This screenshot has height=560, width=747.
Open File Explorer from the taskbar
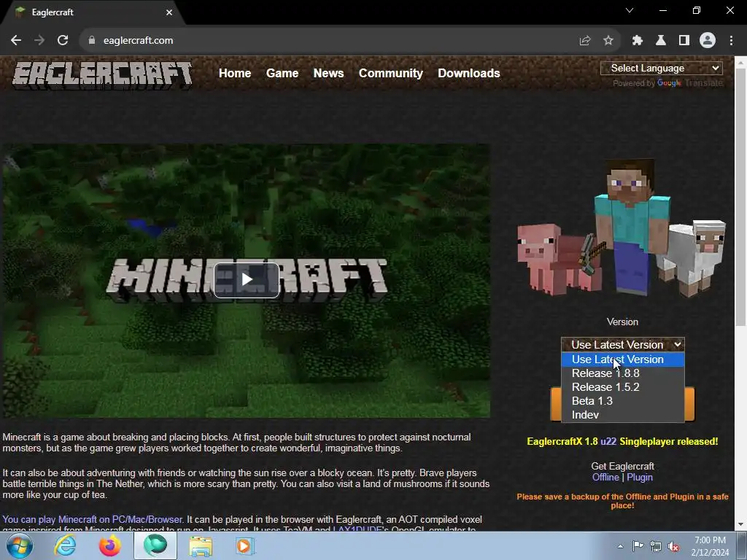[x=201, y=546]
